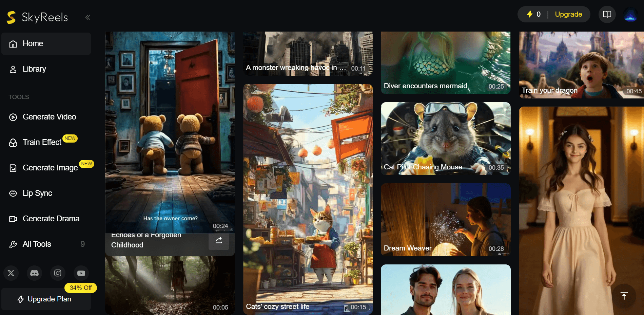The width and height of the screenshot is (644, 315).
Task: Open Dream Weaver video
Action: click(x=446, y=220)
